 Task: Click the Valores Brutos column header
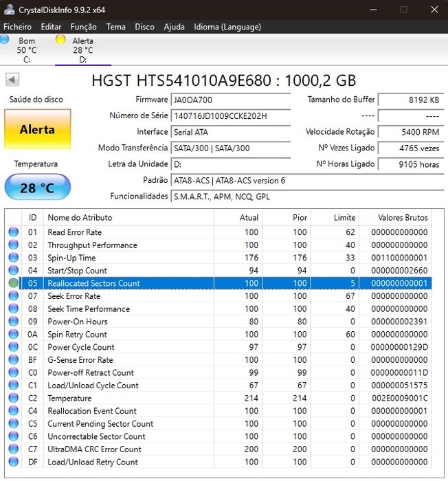[x=396, y=218]
